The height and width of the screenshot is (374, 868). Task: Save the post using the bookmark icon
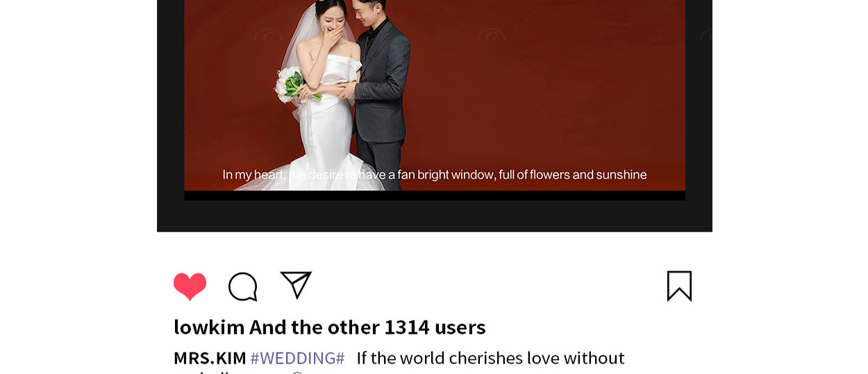click(x=679, y=286)
